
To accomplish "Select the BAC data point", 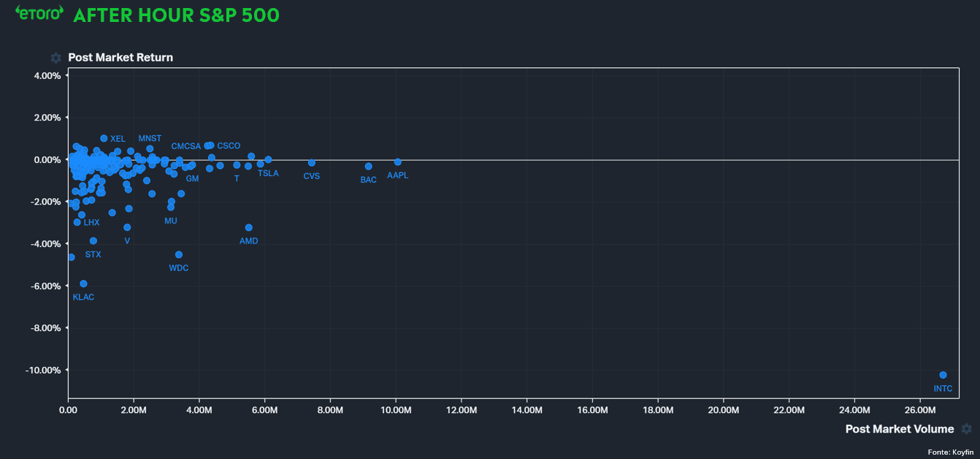I will pos(369,167).
